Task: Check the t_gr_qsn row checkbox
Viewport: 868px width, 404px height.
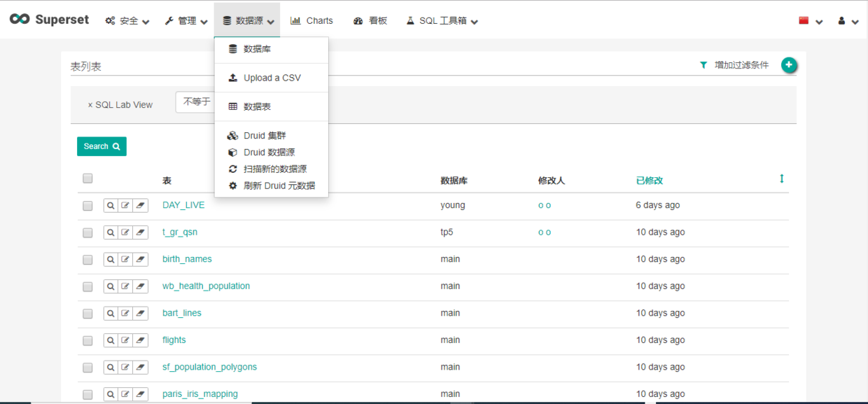Action: pyautogui.click(x=87, y=232)
